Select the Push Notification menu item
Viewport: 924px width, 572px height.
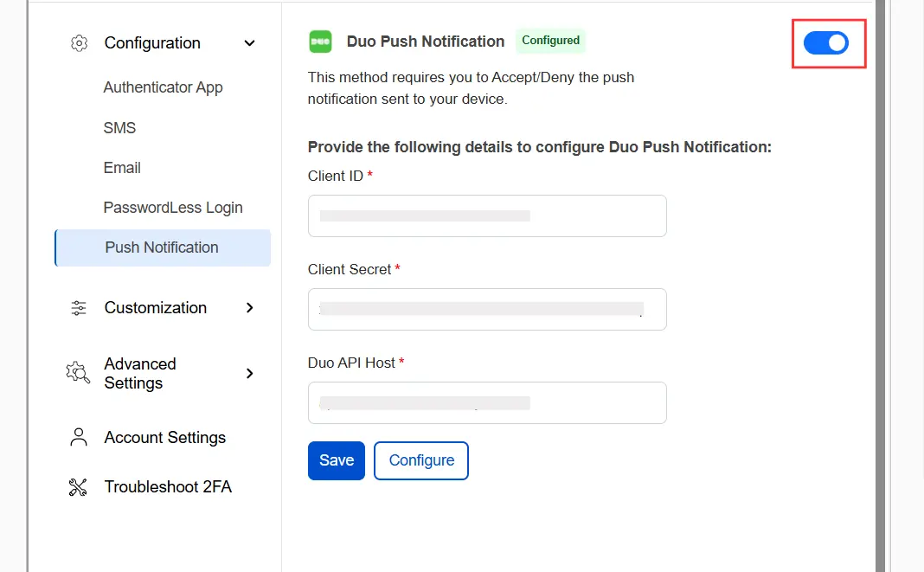point(163,247)
